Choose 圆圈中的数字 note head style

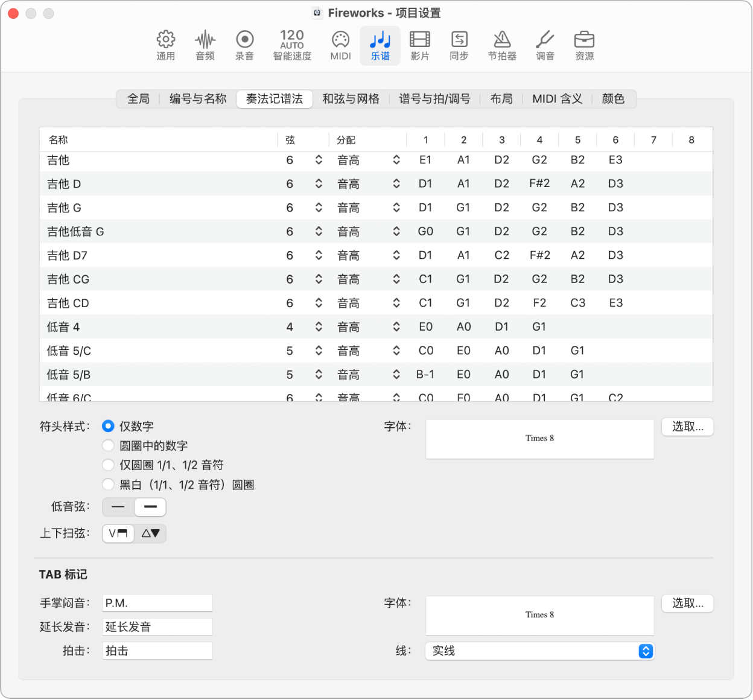108,445
